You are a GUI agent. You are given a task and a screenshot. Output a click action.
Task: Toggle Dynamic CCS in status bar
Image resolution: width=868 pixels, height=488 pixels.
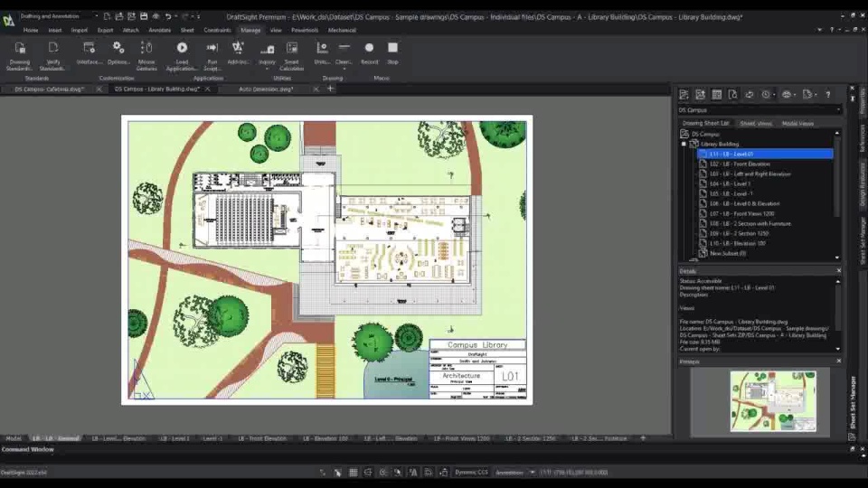[x=471, y=473]
